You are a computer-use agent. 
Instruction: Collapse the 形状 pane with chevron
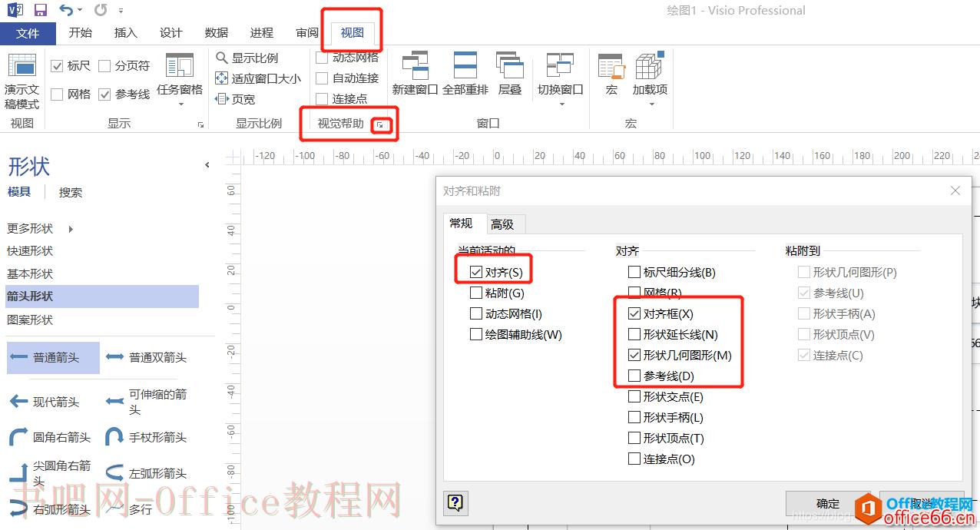tap(207, 165)
